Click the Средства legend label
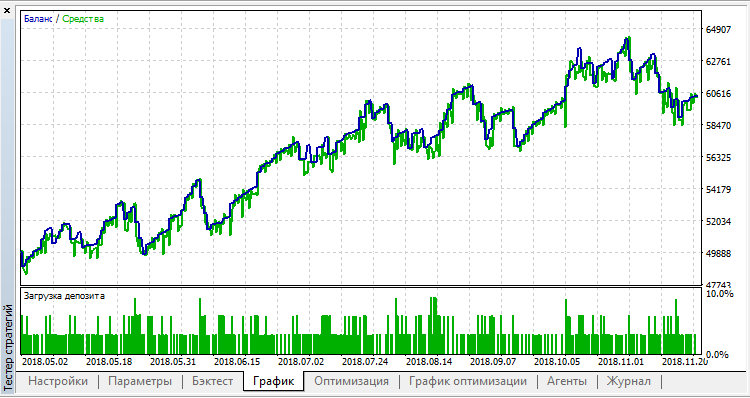This screenshot has height=398, width=750. [83, 19]
